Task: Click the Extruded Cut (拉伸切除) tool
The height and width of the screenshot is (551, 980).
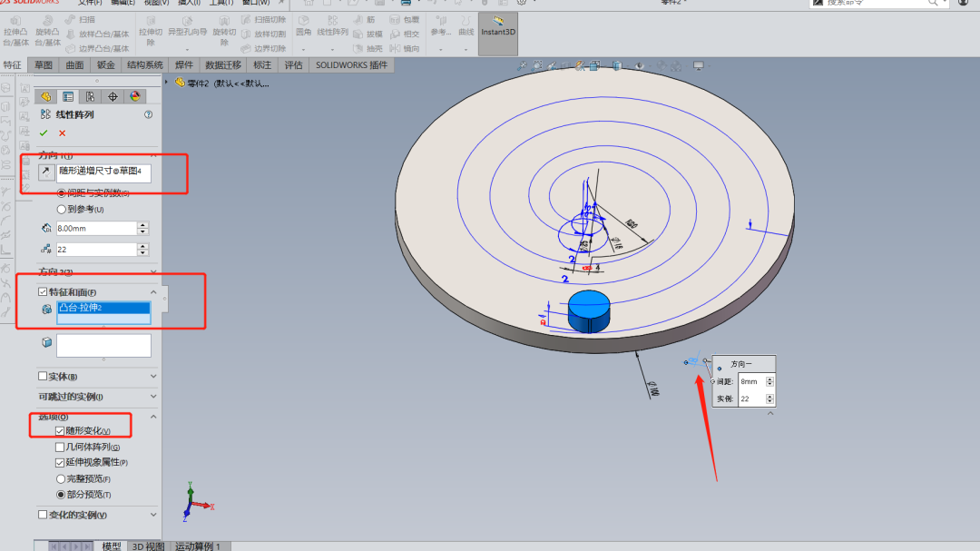Action: point(151,31)
